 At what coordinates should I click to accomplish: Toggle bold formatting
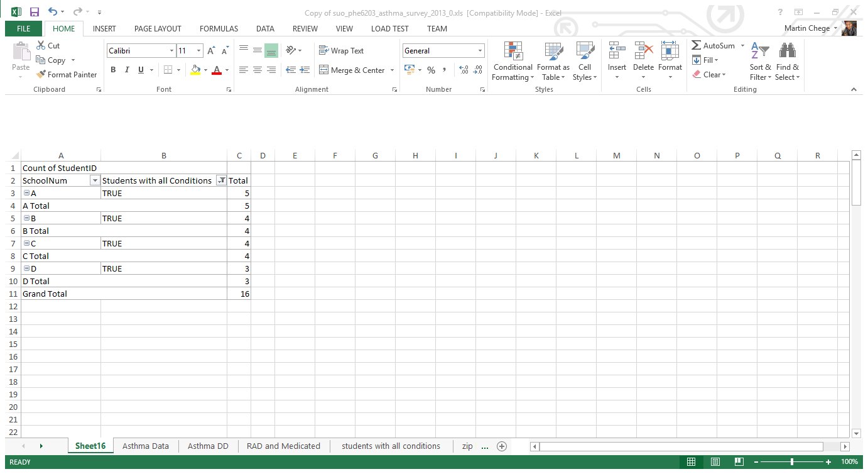tap(113, 70)
